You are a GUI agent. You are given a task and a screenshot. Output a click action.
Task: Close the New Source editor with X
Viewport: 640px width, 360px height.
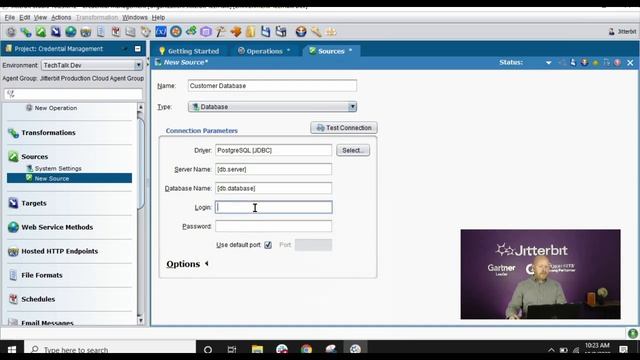[x=630, y=62]
